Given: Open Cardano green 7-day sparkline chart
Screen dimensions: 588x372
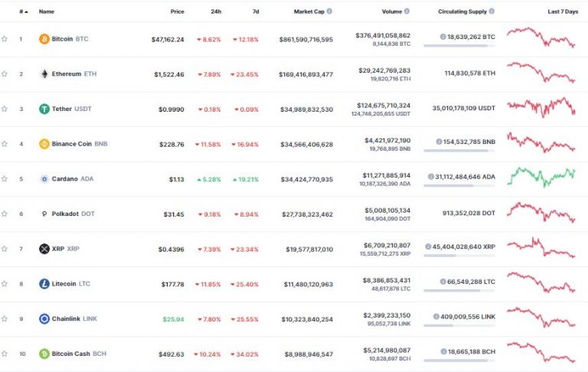Looking at the screenshot, I should (541, 177).
